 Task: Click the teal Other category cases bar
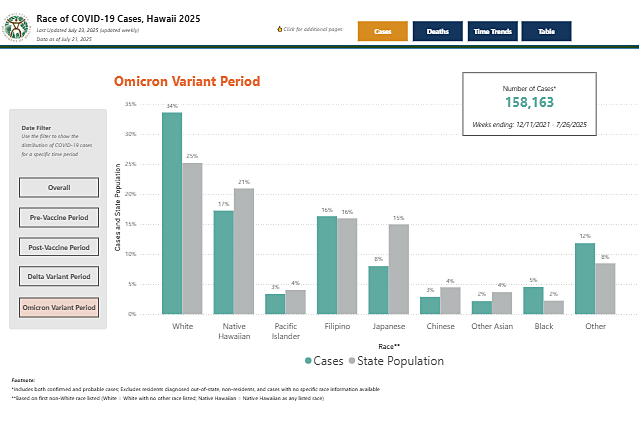(x=584, y=278)
